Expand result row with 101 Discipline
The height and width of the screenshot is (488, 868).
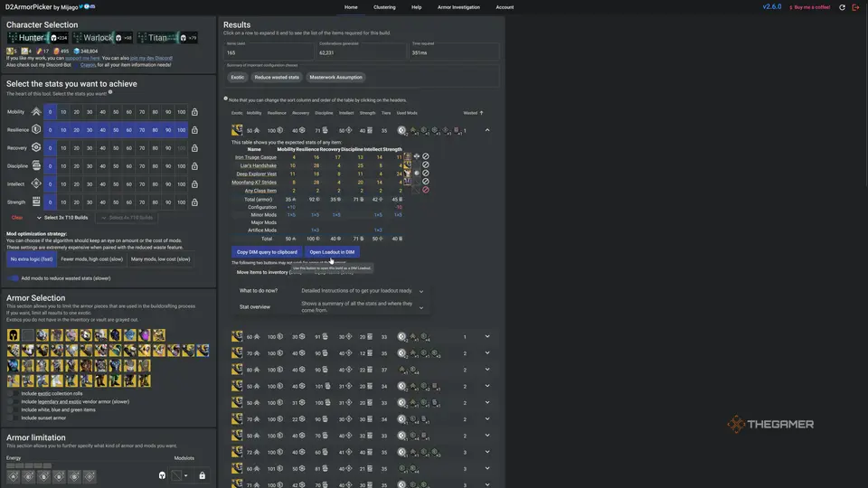[x=487, y=386]
